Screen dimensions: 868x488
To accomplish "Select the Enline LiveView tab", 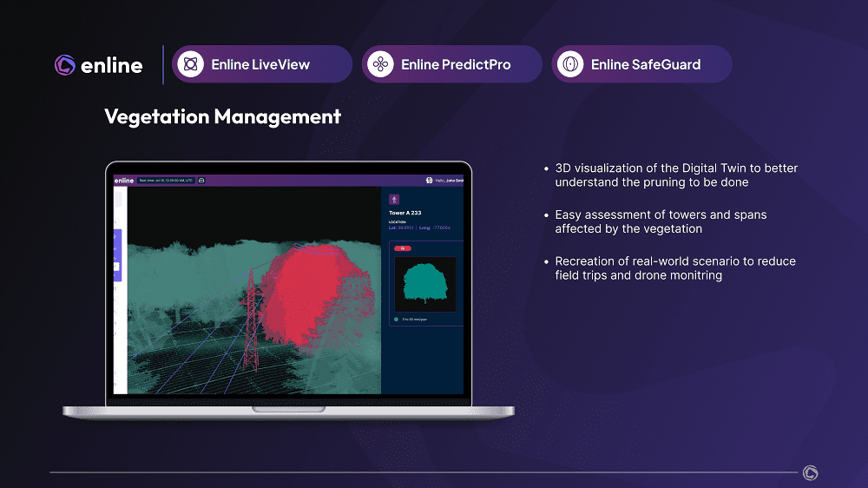I will pos(262,64).
